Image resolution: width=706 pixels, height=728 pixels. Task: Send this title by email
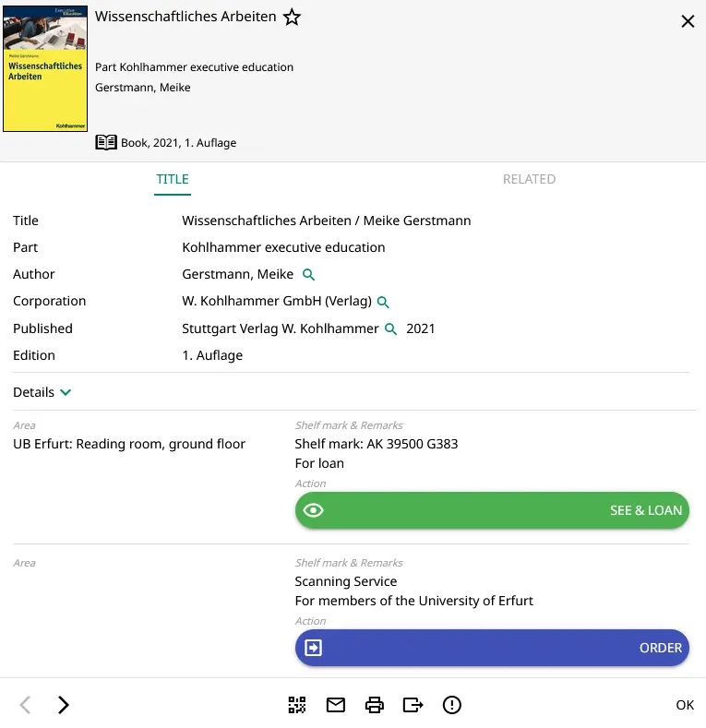336,705
